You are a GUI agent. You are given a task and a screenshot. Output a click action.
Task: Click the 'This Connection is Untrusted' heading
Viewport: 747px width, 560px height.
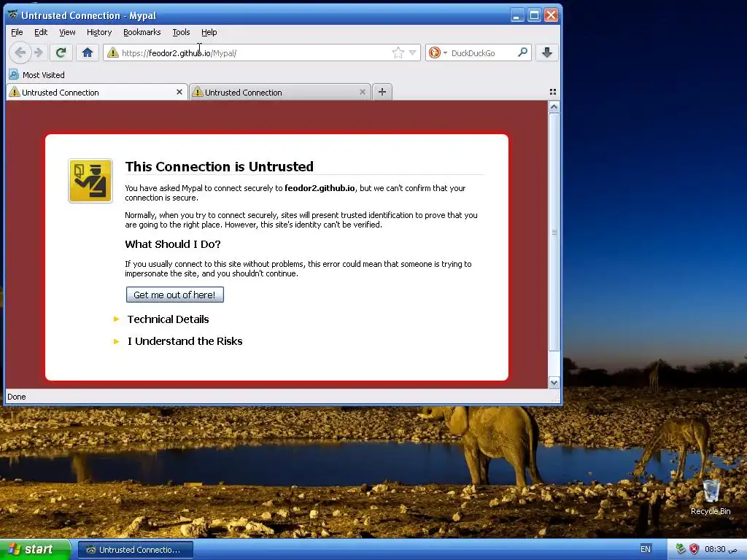[220, 167]
